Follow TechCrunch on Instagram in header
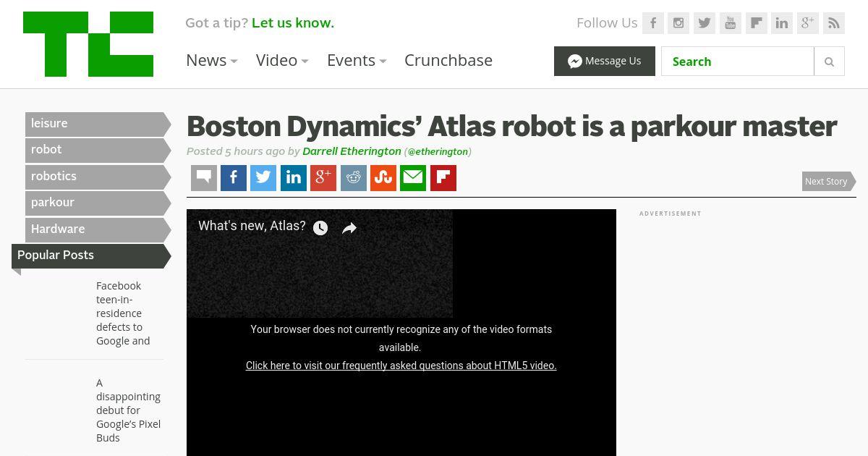Viewport: 868px width, 456px height. pyautogui.click(x=678, y=23)
